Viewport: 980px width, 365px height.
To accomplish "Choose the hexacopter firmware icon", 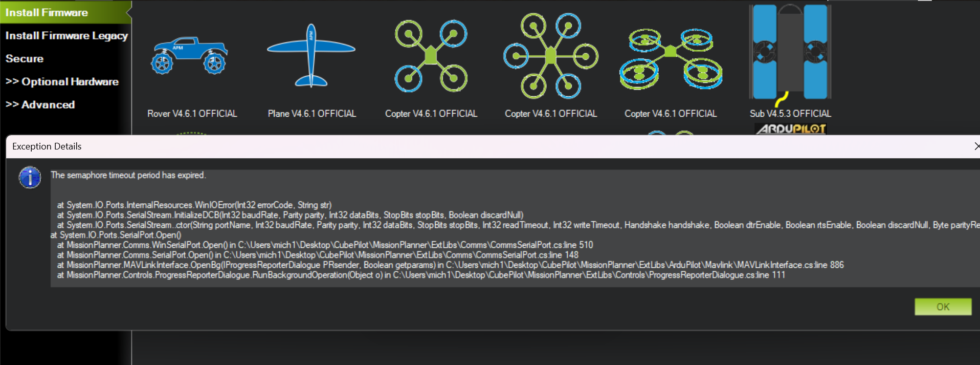I will click(x=551, y=55).
